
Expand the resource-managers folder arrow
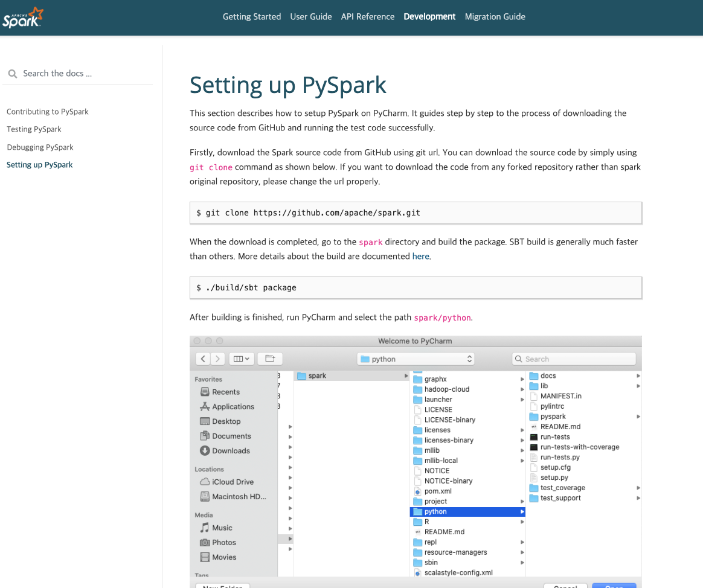[522, 552]
